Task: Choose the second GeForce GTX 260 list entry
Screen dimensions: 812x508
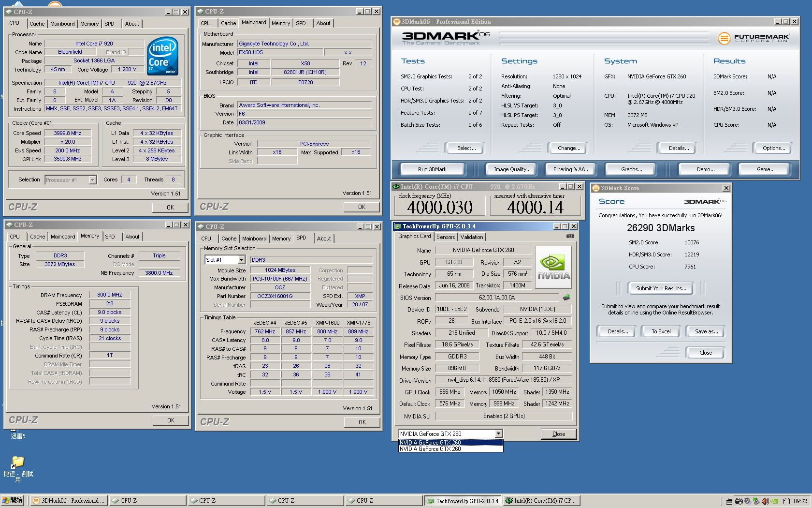Action: tap(450, 449)
